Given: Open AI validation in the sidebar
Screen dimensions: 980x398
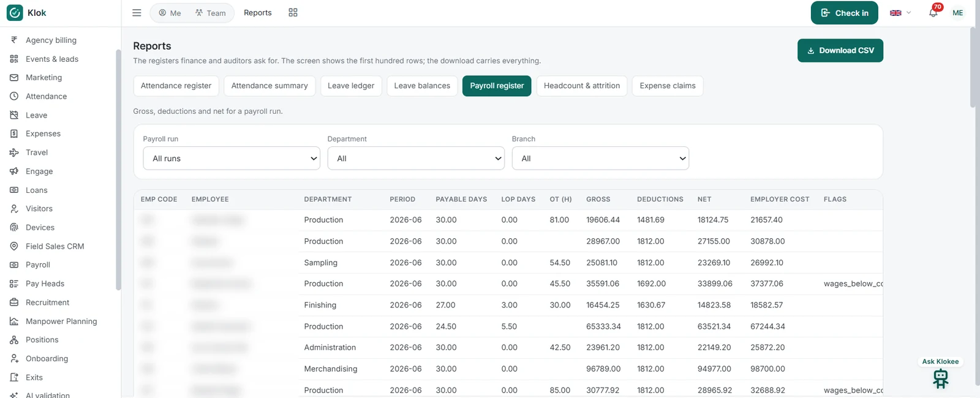Looking at the screenshot, I should pyautogui.click(x=48, y=395).
